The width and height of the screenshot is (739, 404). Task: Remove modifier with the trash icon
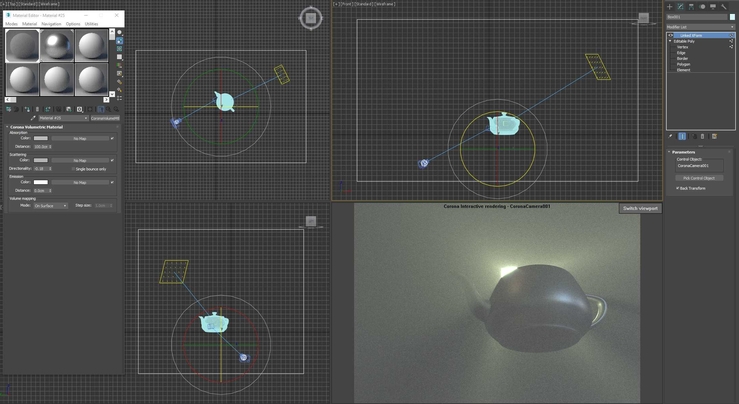(702, 136)
